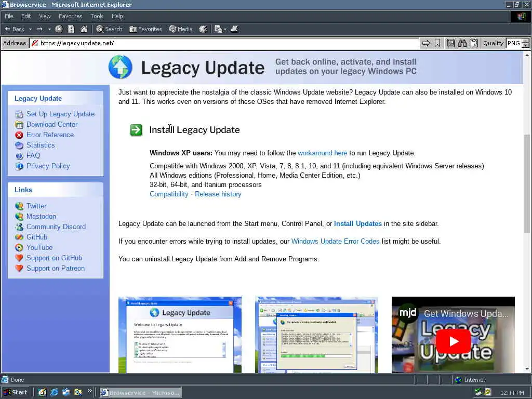The image size is (532, 399).
Task: Follow the Install Updates bold link
Action: point(357,223)
